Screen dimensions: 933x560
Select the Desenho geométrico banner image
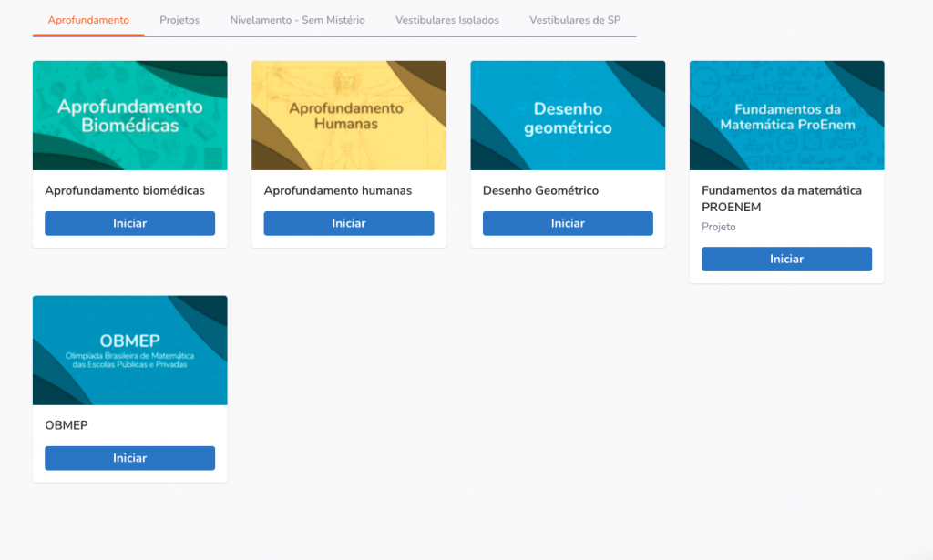click(568, 116)
